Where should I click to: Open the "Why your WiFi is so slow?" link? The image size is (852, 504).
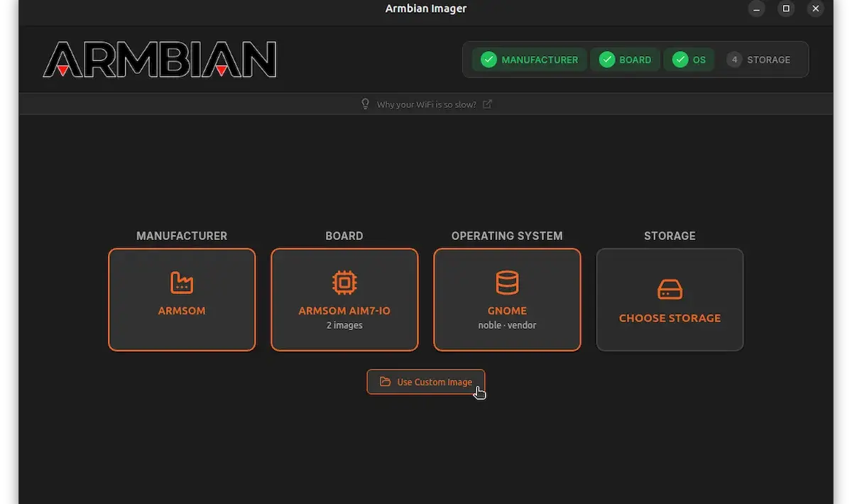point(427,104)
